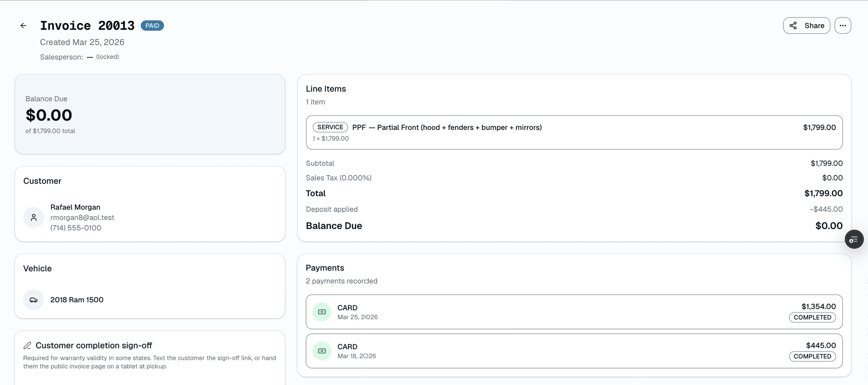Click phone number (714) 555-0100
Screen dimensions: 868x385
click(76, 228)
